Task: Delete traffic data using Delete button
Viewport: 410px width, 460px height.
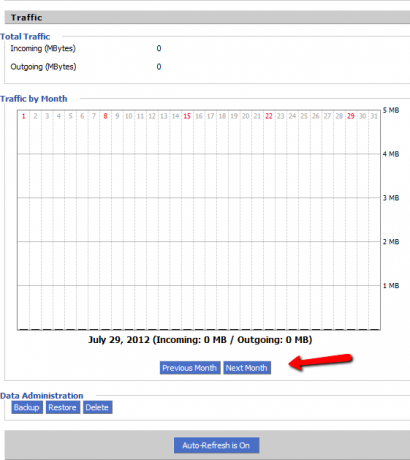Action: coord(97,407)
